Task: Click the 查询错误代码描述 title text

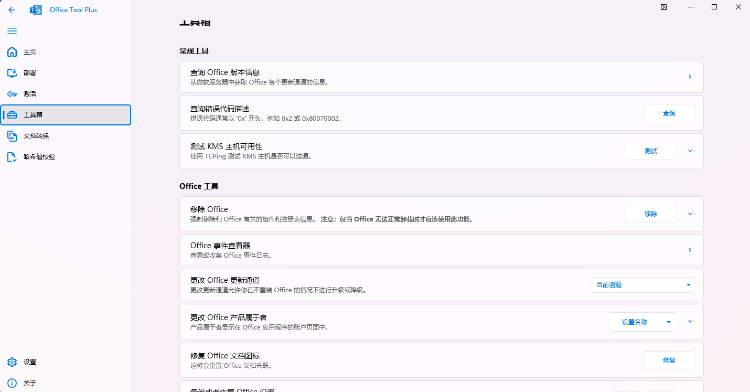Action: [220, 109]
